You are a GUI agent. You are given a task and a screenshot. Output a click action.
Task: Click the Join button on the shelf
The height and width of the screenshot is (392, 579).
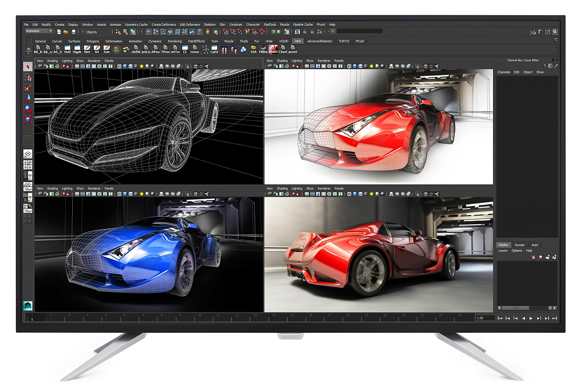[x=107, y=49]
